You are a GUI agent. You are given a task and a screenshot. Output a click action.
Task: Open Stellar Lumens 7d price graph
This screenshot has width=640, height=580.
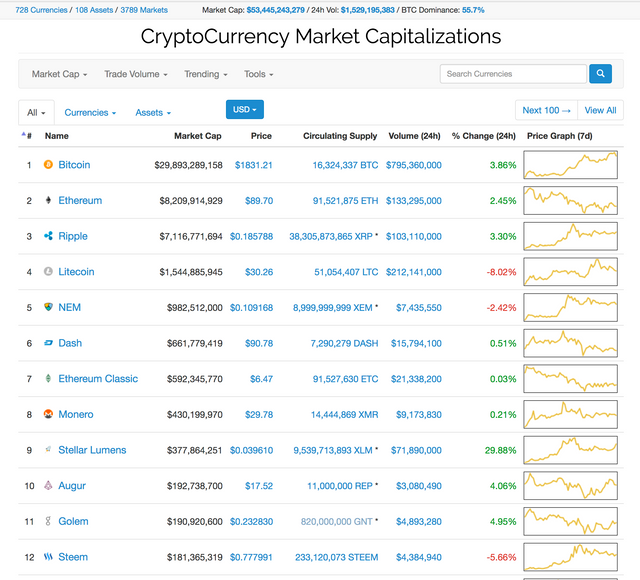pos(570,450)
